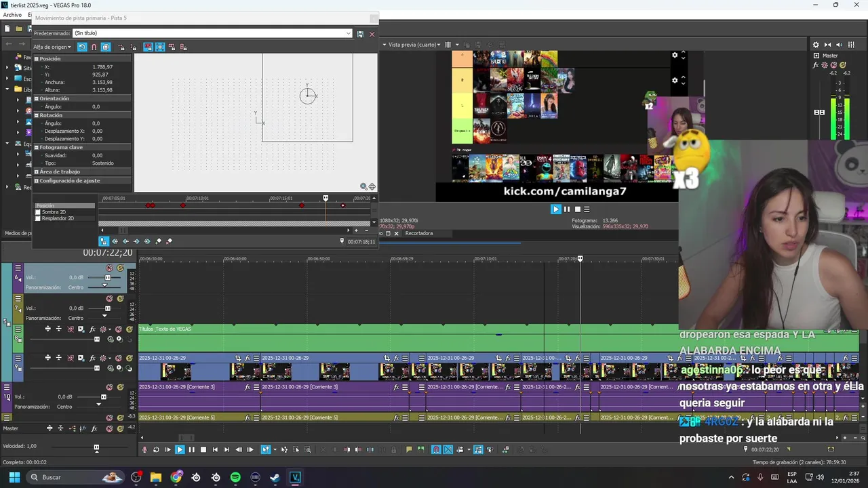Expand the Área de trabajo group

(x=37, y=172)
